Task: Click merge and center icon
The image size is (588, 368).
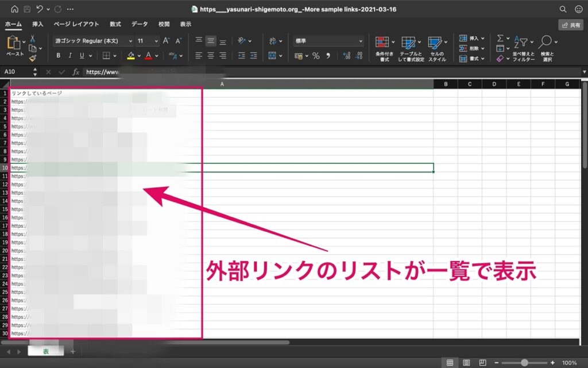Action: [x=272, y=56]
